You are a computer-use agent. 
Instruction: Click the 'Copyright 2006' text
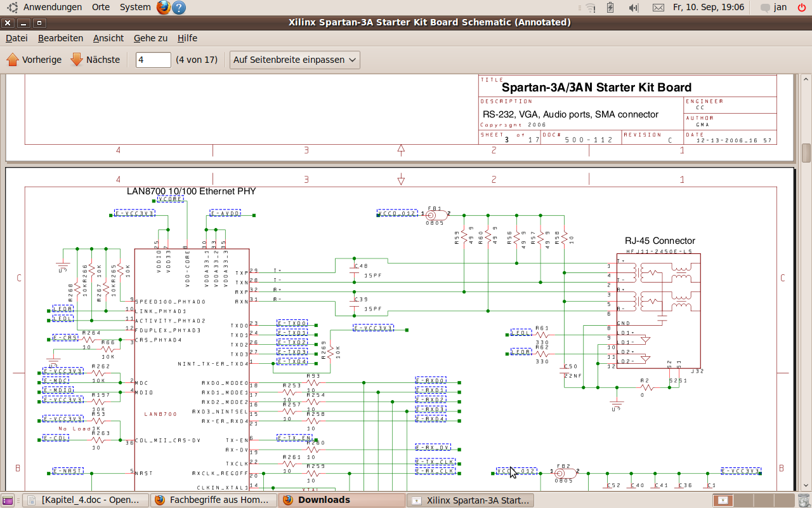(513, 125)
